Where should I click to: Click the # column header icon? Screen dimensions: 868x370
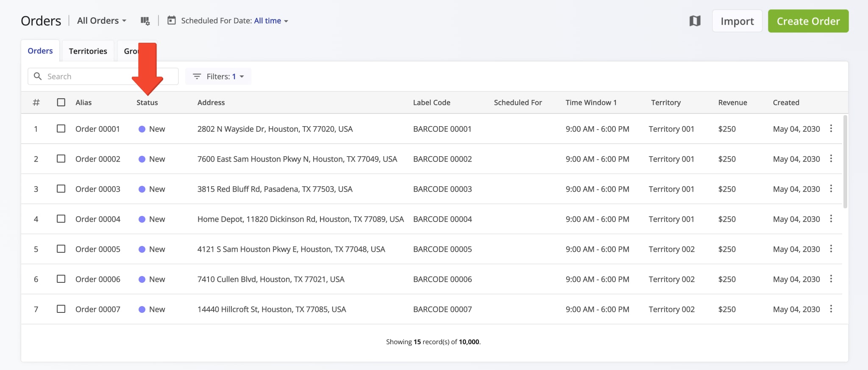click(x=36, y=102)
